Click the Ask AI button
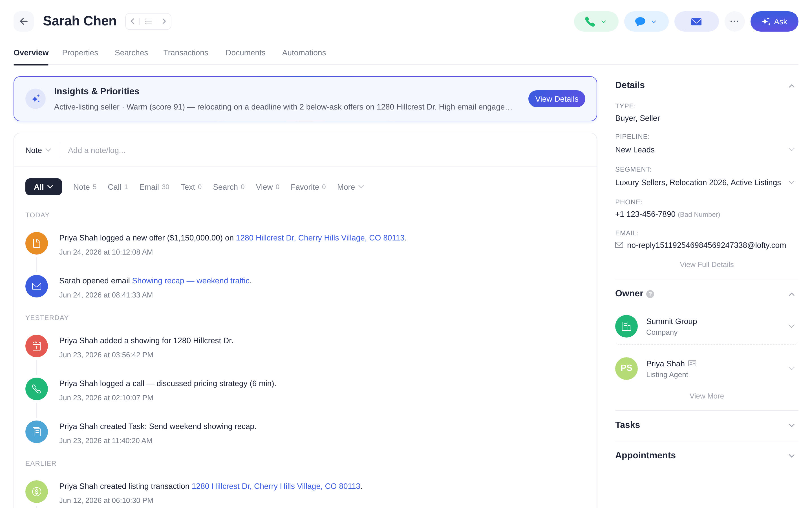 point(774,21)
